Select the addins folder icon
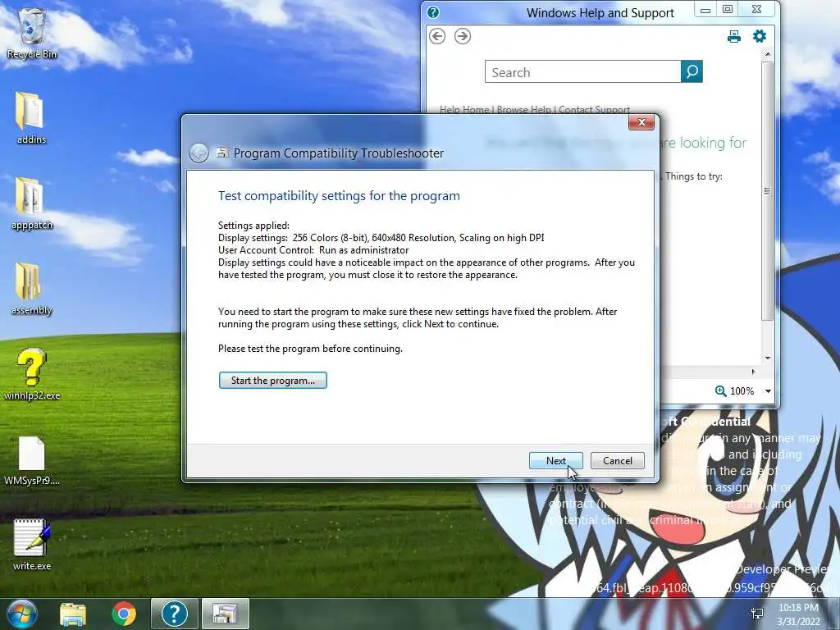This screenshot has height=630, width=840. click(x=31, y=118)
